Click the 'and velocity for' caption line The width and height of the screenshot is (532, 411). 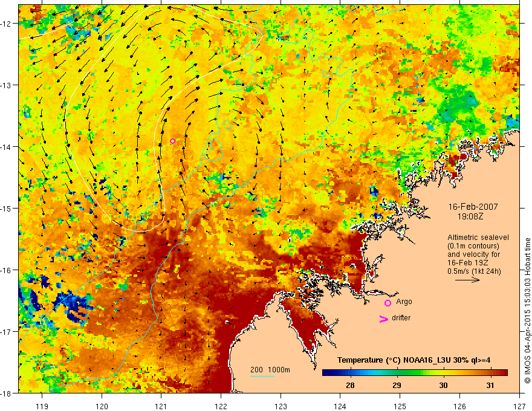pos(473,254)
